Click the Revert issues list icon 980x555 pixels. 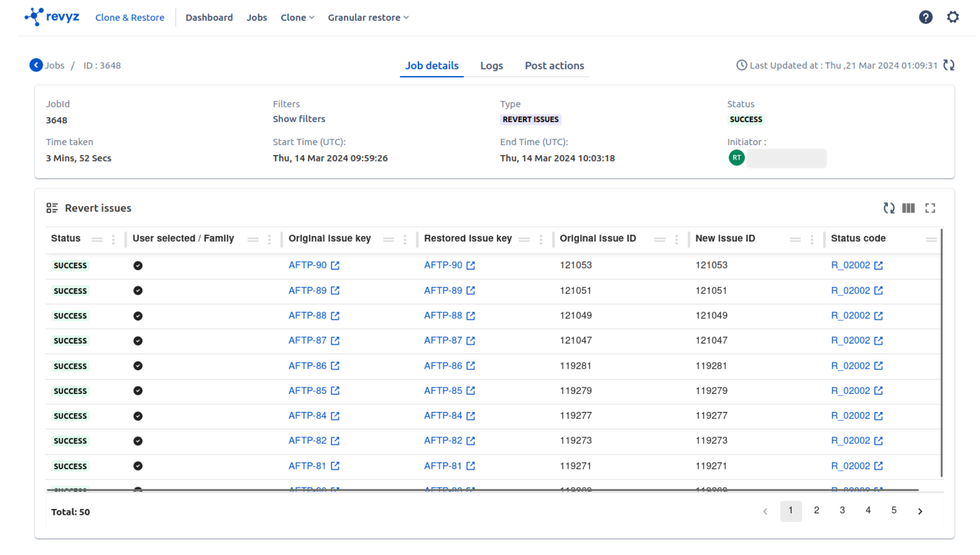coord(52,208)
